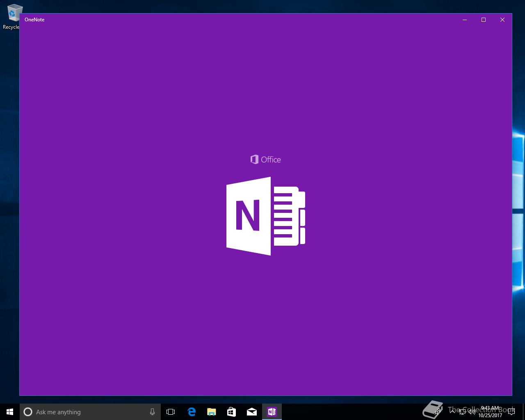The width and height of the screenshot is (525, 420).
Task: Open Task View from the taskbar
Action: coord(171,412)
